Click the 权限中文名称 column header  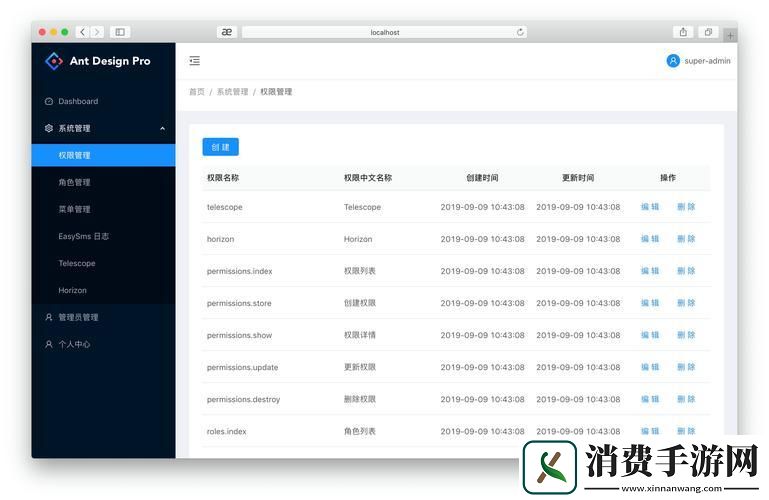(368, 178)
